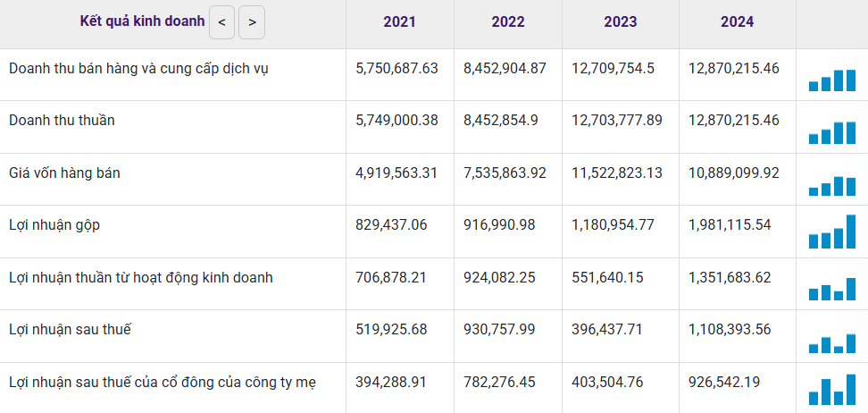Select value 394,288.91
Image resolution: width=868 pixels, height=413 pixels.
coord(391,382)
